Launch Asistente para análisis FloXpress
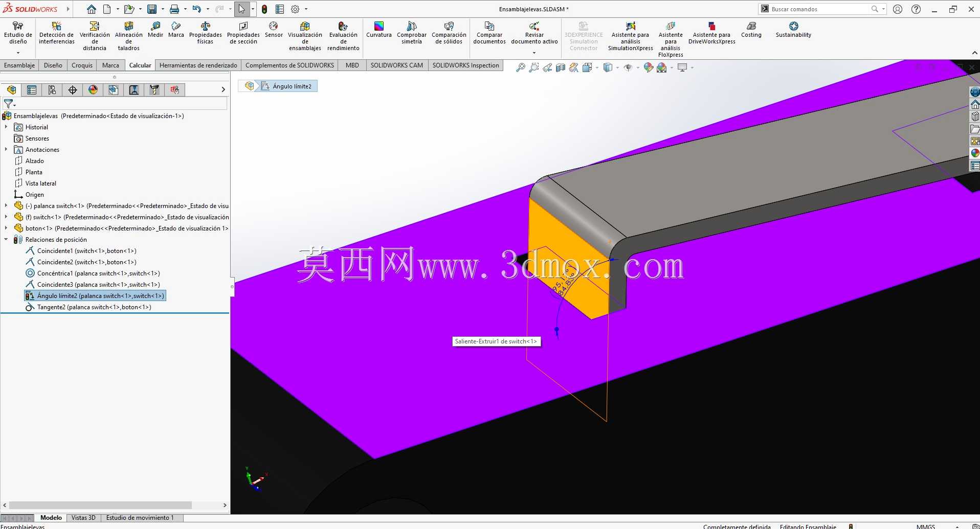The width and height of the screenshot is (980, 529). 671,39
